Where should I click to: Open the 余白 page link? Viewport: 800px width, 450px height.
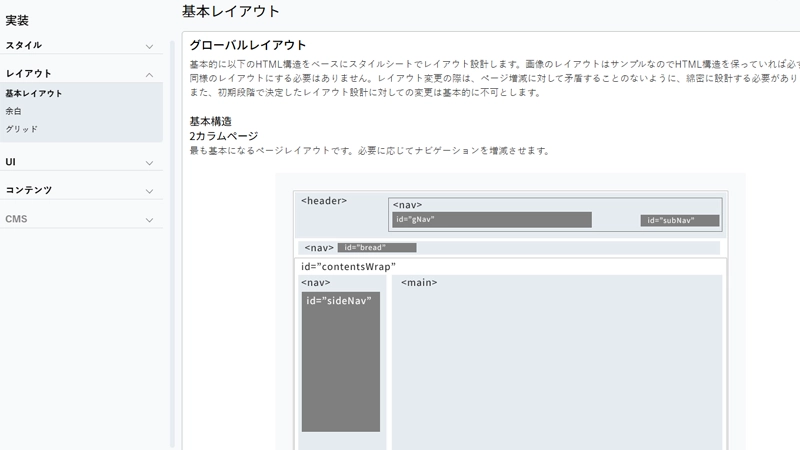point(14,111)
